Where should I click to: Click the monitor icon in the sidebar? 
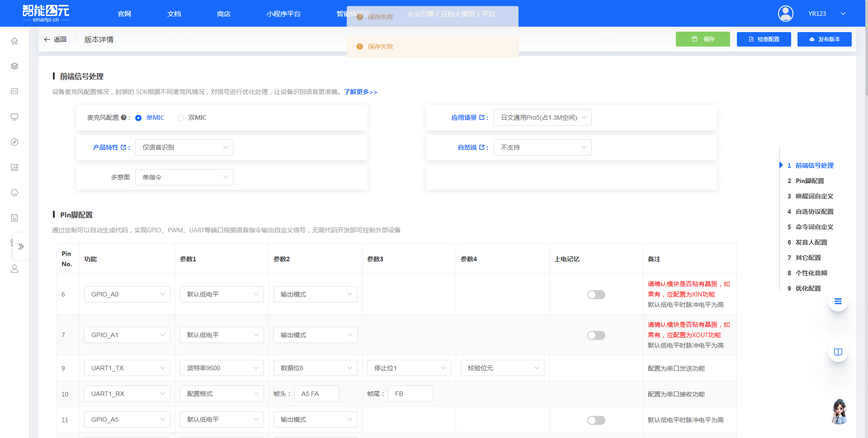pos(14,117)
